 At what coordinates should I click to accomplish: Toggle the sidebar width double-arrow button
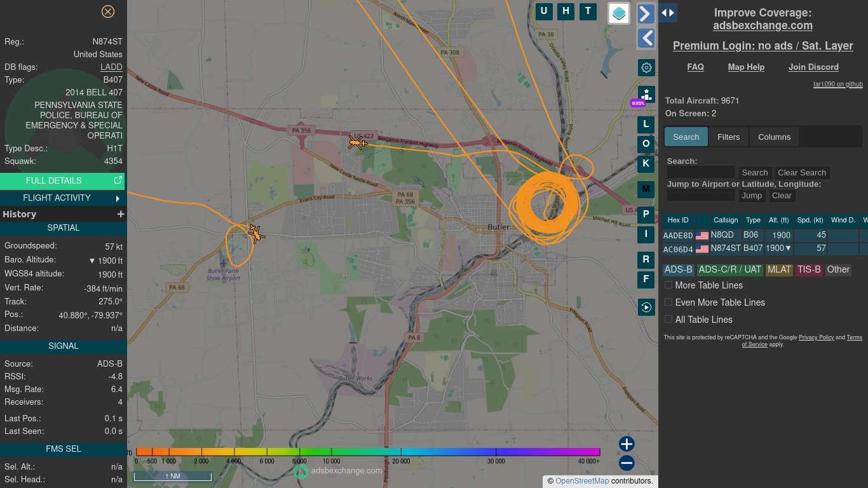click(667, 13)
